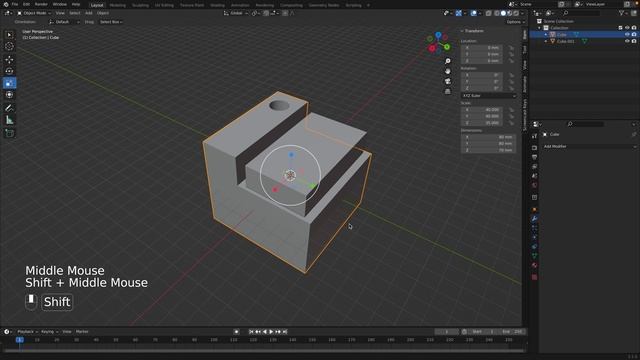The image size is (640, 360).
Task: Open the viewport Object menu
Action: pyautogui.click(x=103, y=13)
